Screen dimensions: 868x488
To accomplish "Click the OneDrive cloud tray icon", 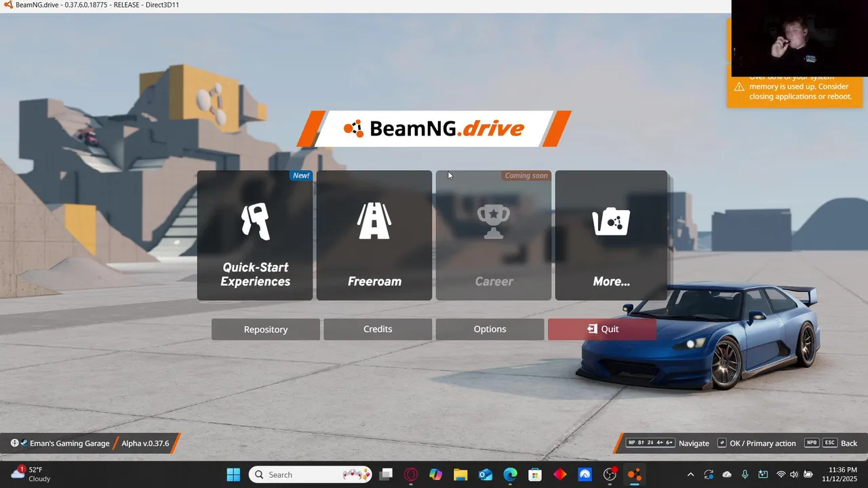I will point(727,474).
